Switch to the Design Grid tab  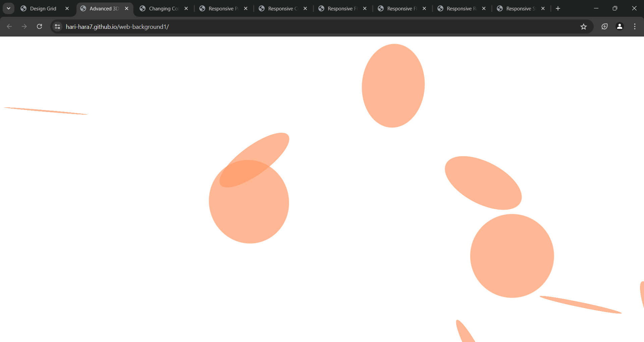(x=45, y=8)
